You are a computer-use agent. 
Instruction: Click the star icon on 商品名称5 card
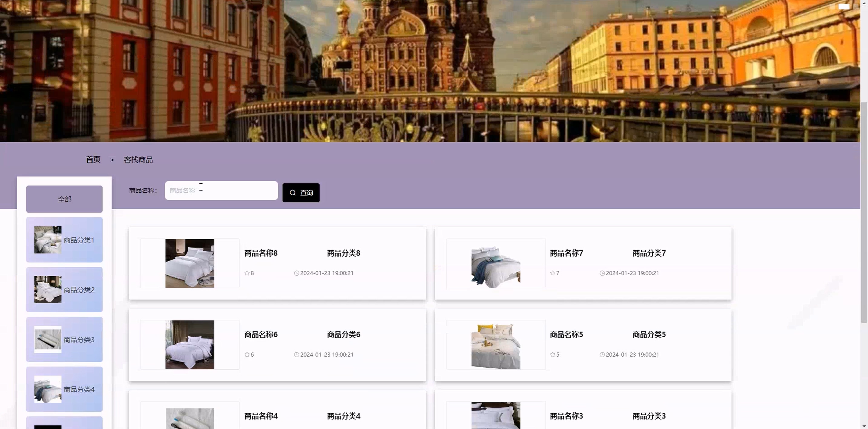pyautogui.click(x=553, y=354)
